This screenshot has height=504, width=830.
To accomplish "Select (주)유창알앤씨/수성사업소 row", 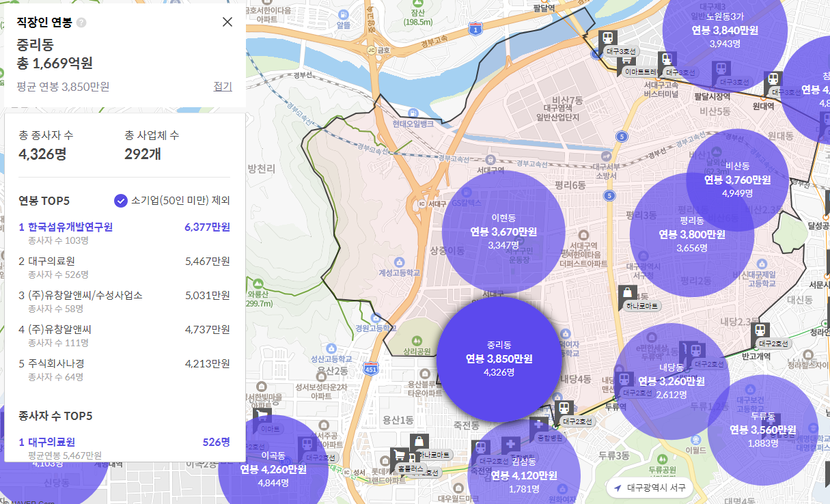I will pyautogui.click(x=124, y=301).
